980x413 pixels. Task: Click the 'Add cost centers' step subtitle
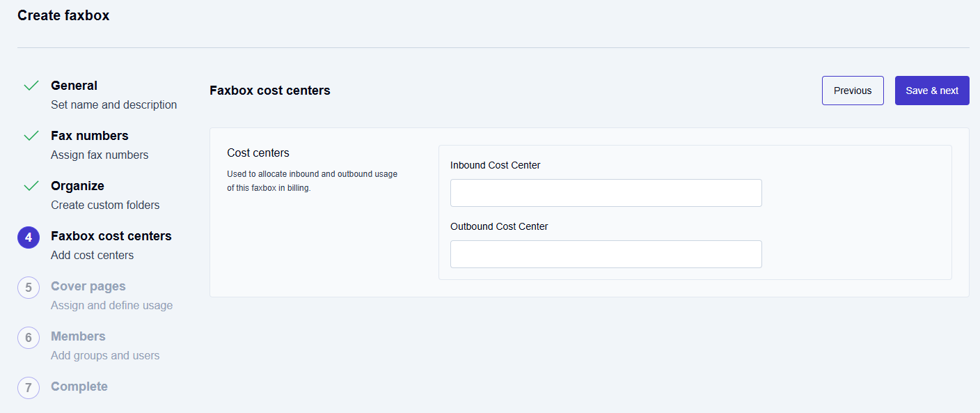92,256
